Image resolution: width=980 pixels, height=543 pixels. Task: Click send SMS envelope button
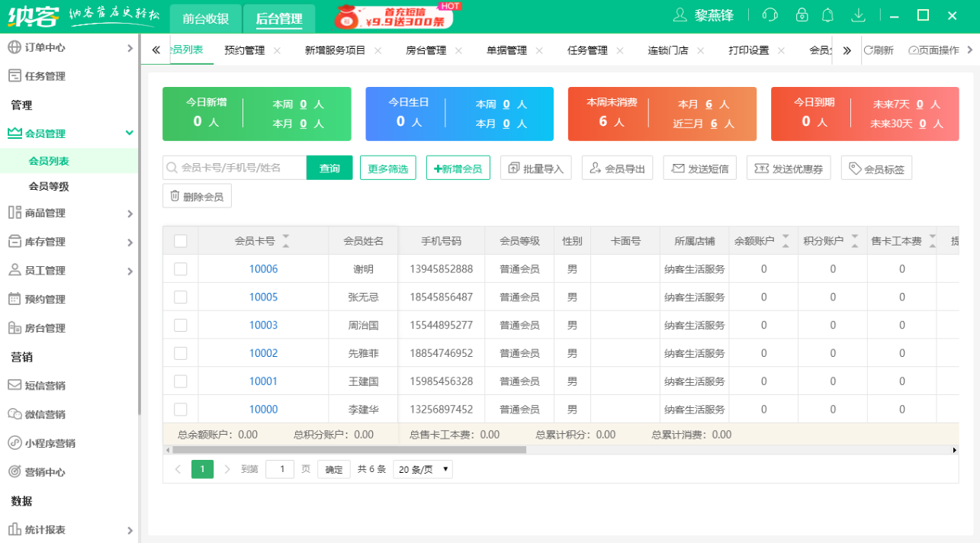click(x=699, y=169)
